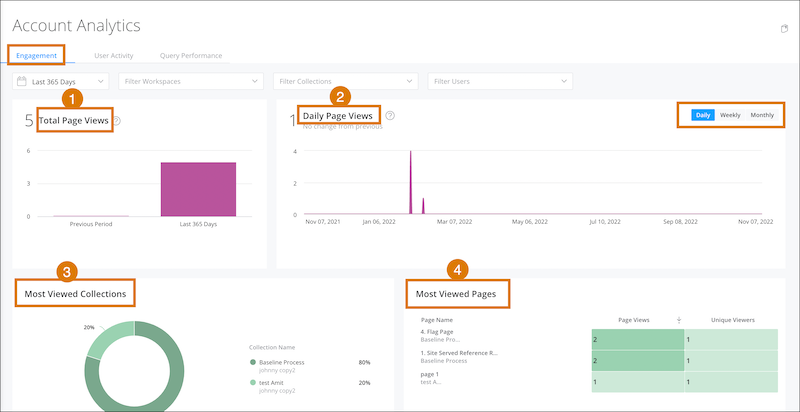Click the Most Viewed Pages heading

coord(456,294)
